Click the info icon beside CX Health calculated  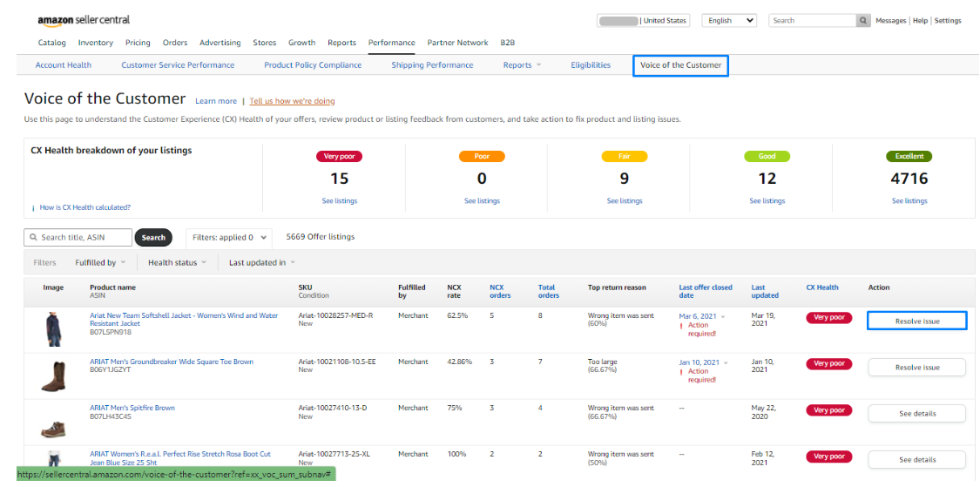[33, 208]
